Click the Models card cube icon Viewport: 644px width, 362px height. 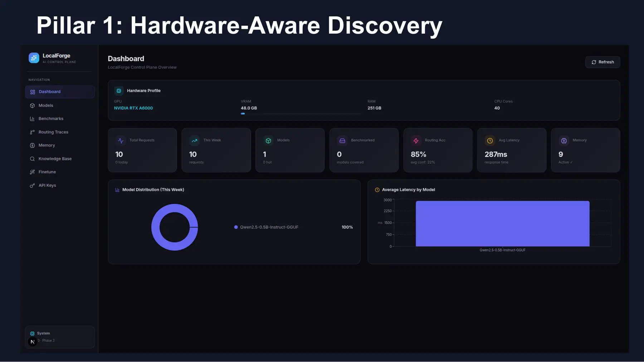pos(268,141)
